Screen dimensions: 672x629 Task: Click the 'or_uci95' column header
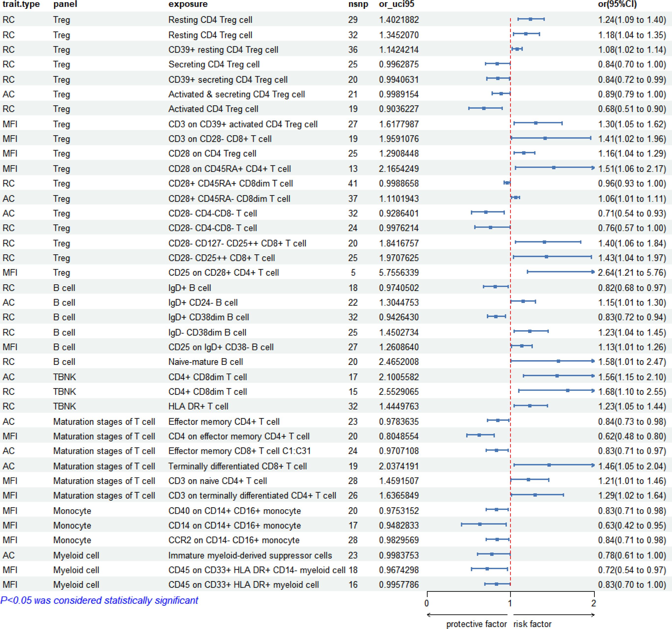(397, 4)
